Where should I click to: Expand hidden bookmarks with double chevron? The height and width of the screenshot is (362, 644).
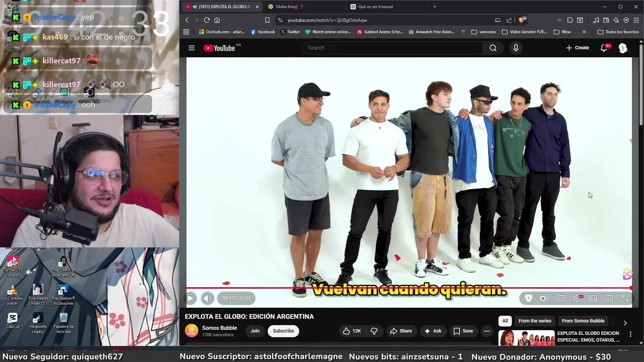tap(584, 32)
